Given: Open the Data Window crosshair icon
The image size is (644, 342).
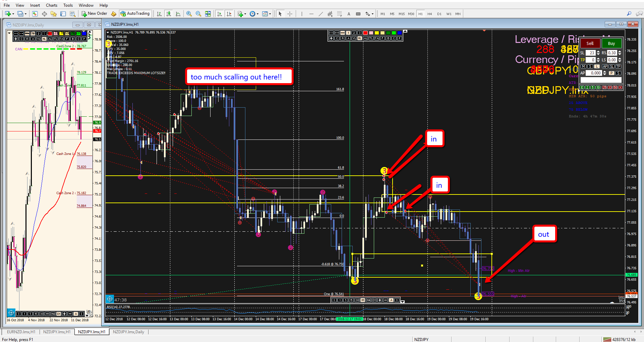Looking at the screenshot, I should point(44,14).
